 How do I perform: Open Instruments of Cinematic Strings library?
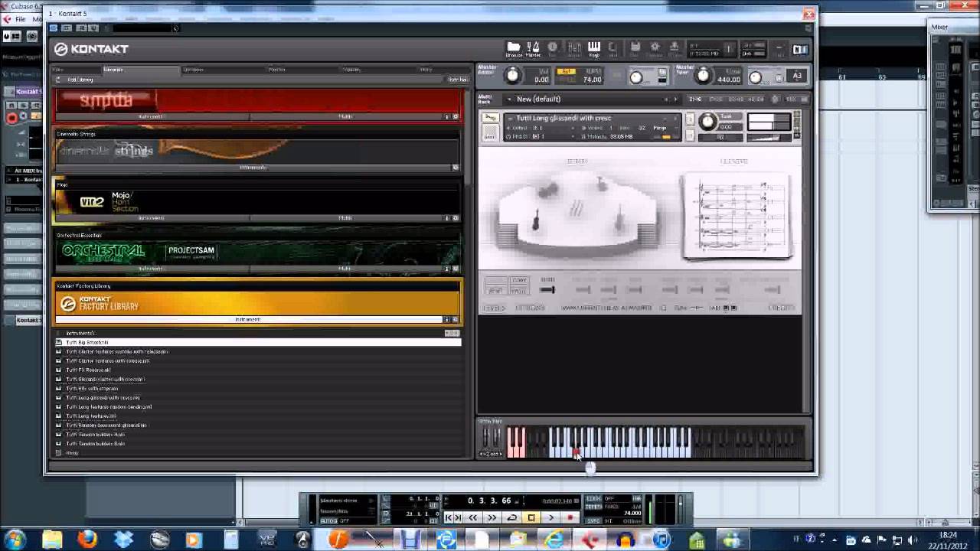point(253,168)
